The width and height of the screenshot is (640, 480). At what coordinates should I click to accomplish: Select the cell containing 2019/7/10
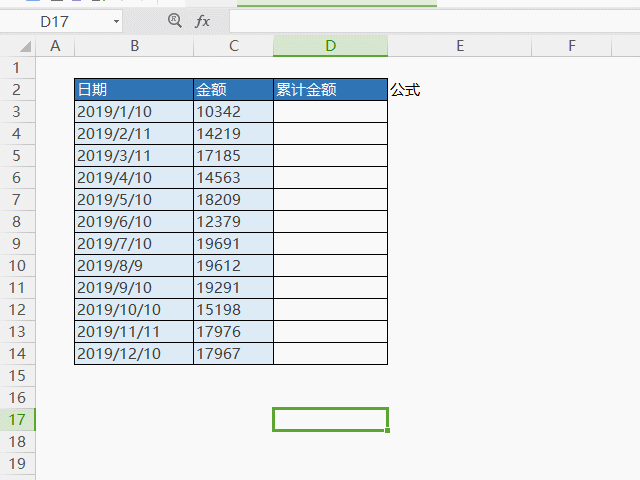(x=134, y=244)
